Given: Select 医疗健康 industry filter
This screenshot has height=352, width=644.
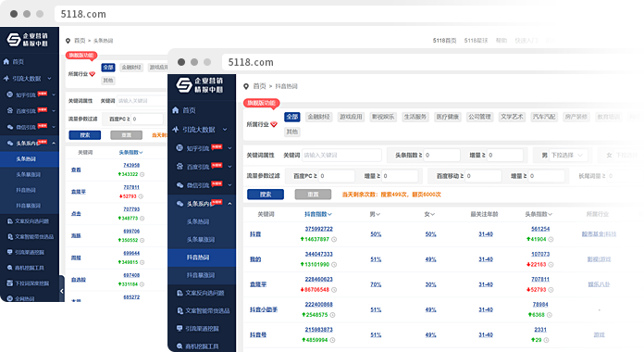Looking at the screenshot, I should coord(447,117).
